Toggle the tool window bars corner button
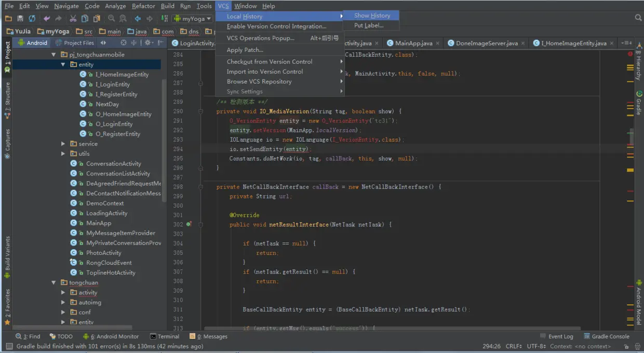644x353 pixels. (x=9, y=346)
